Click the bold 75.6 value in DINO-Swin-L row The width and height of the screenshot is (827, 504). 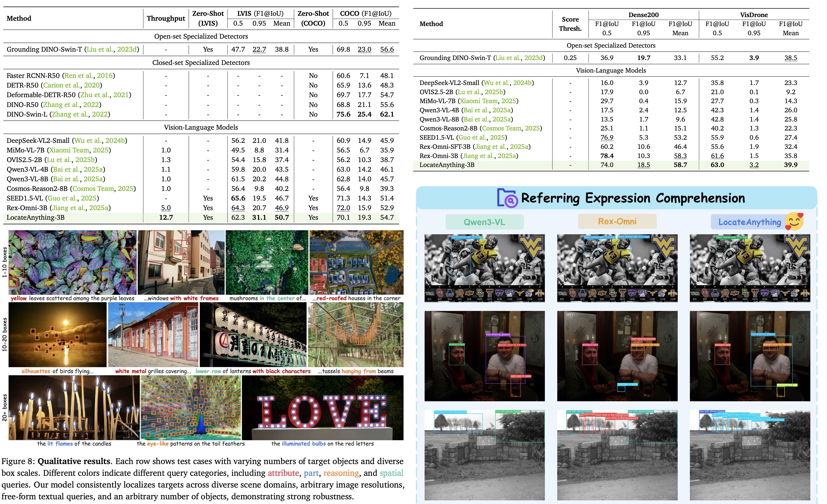tap(343, 114)
